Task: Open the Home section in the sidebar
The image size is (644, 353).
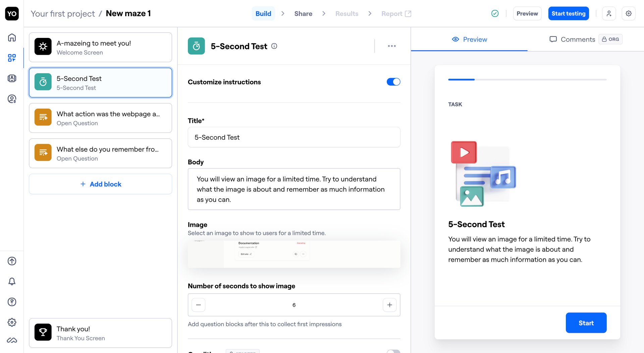Action: point(12,38)
